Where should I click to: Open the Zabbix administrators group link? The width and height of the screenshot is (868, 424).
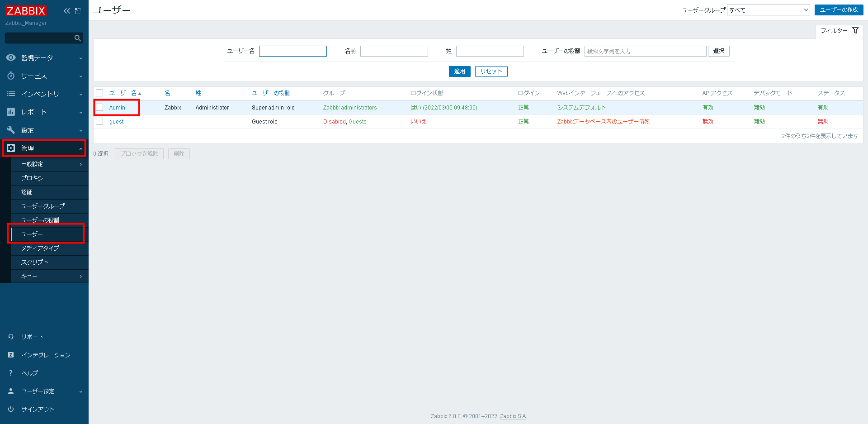(350, 108)
